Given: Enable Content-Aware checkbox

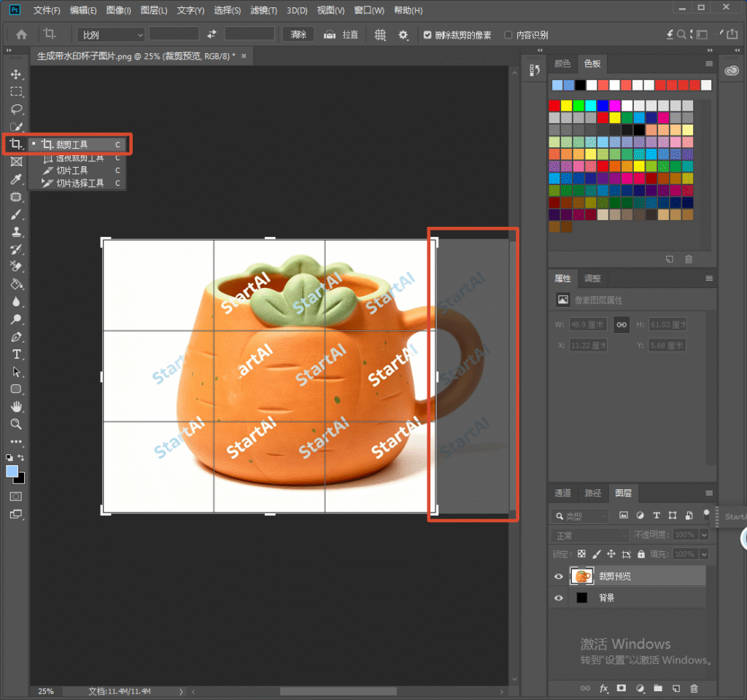Looking at the screenshot, I should point(508,35).
